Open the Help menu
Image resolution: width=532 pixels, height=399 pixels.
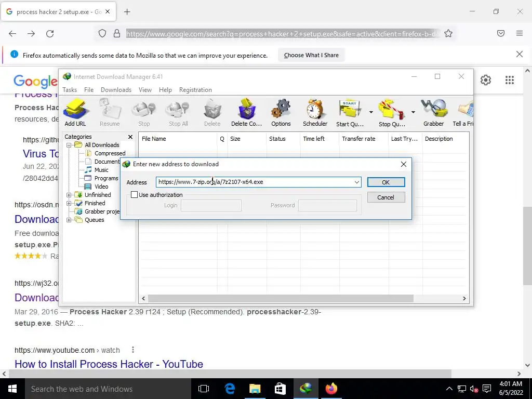click(166, 90)
